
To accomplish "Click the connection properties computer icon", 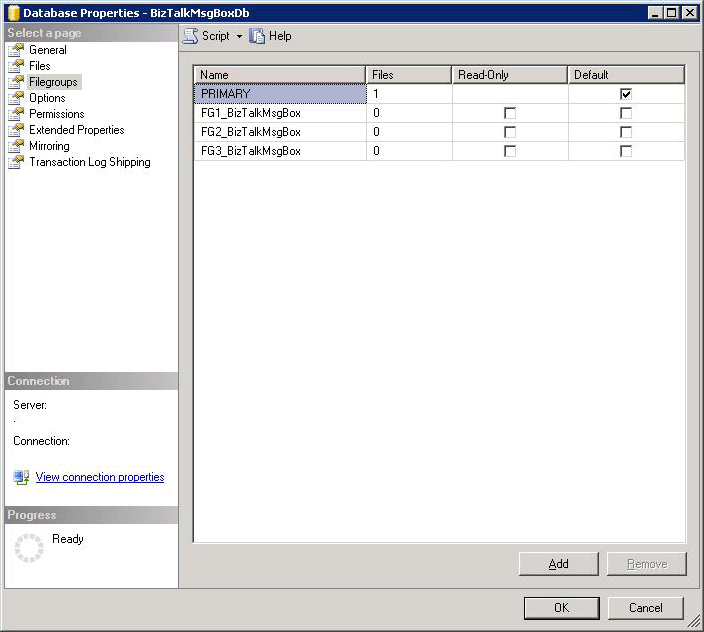I will pyautogui.click(x=22, y=477).
